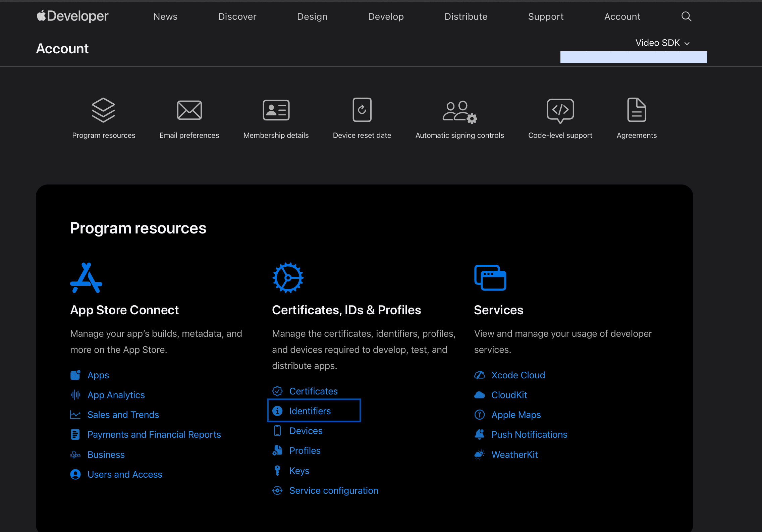762x532 pixels.
Task: Select the Automatic signing controls label
Action: 460,135
